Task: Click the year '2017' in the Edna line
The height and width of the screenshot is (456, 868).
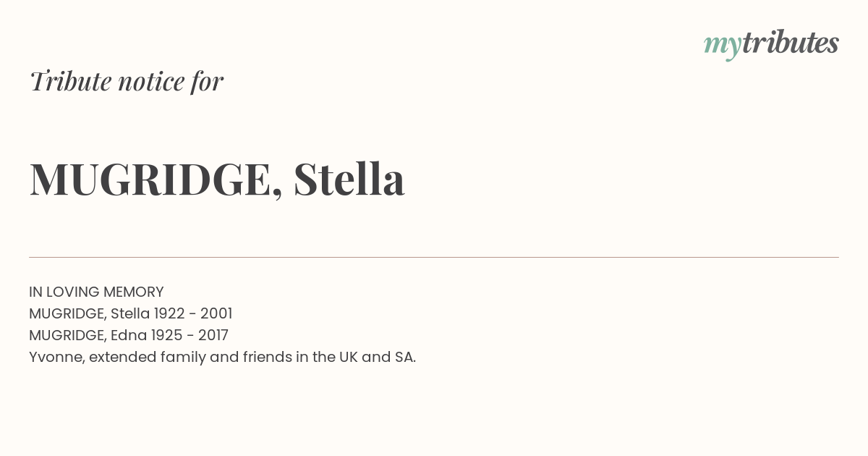Action: click(213, 336)
